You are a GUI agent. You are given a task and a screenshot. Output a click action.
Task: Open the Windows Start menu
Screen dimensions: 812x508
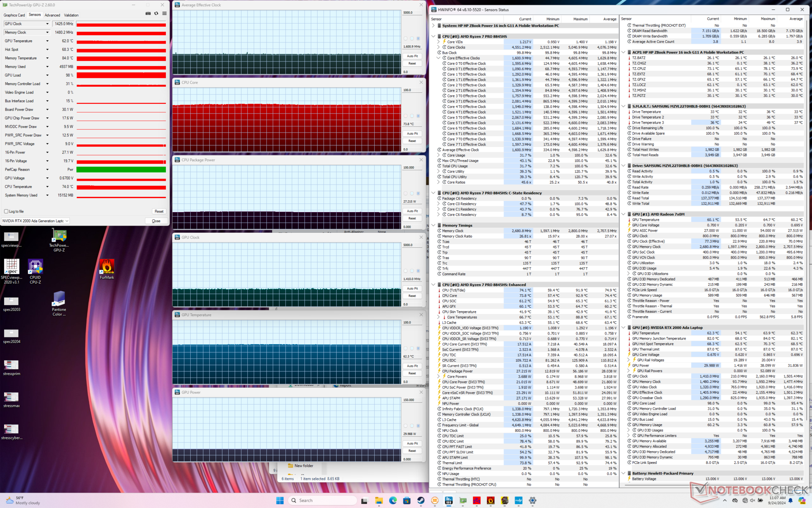coord(280,500)
